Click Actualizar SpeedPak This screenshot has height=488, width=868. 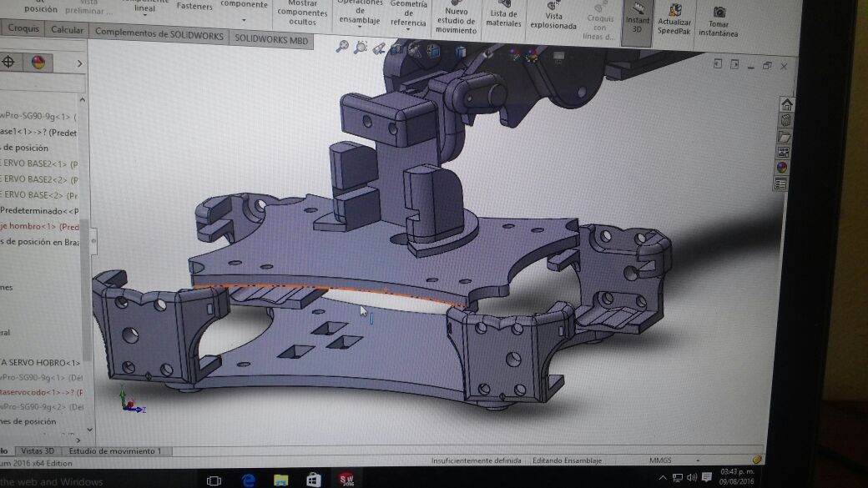coord(674,21)
